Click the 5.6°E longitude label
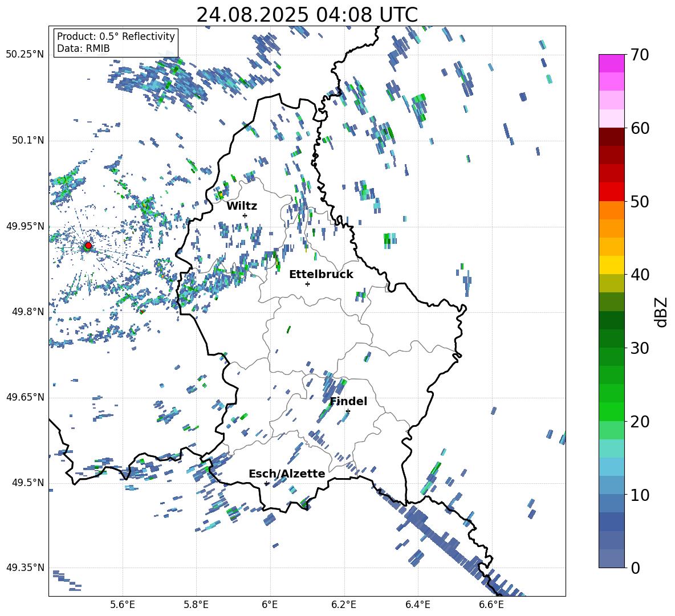This screenshot has height=616, width=675. coord(123,605)
